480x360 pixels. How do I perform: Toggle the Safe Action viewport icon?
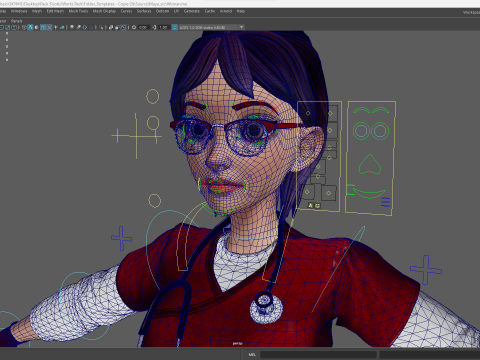[x=8, y=27]
